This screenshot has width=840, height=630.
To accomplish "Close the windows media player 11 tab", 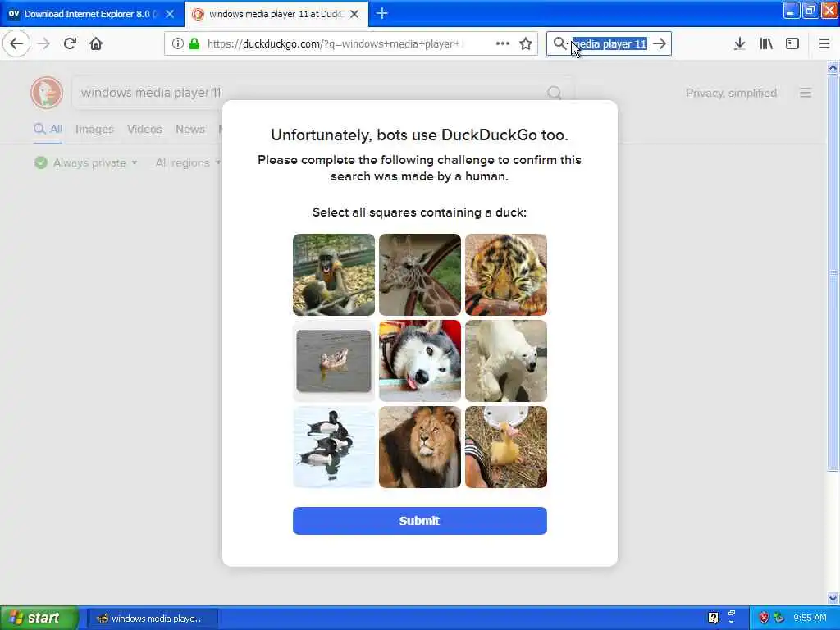I will click(x=354, y=14).
